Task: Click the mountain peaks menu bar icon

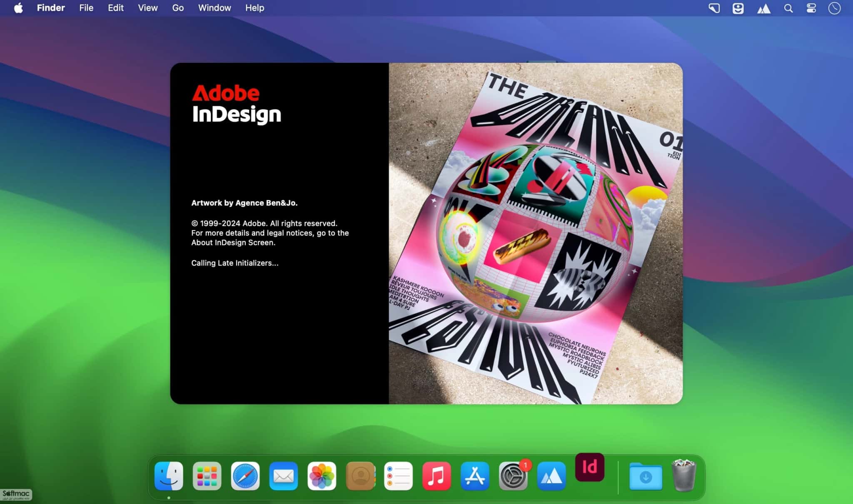Action: (763, 9)
